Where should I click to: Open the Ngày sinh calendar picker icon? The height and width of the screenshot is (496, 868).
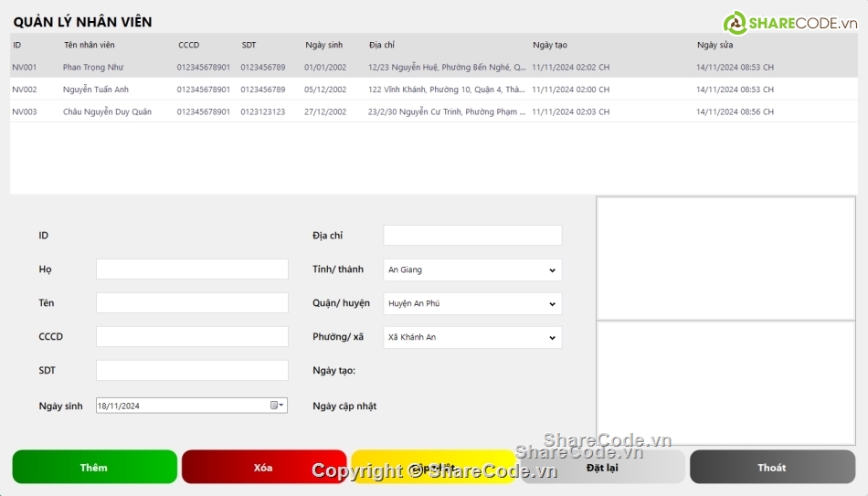(277, 406)
